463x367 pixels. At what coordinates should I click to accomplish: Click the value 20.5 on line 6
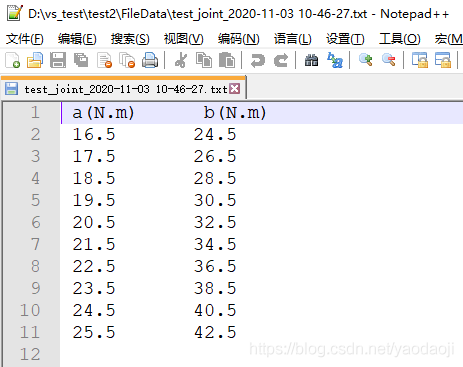coord(94,223)
